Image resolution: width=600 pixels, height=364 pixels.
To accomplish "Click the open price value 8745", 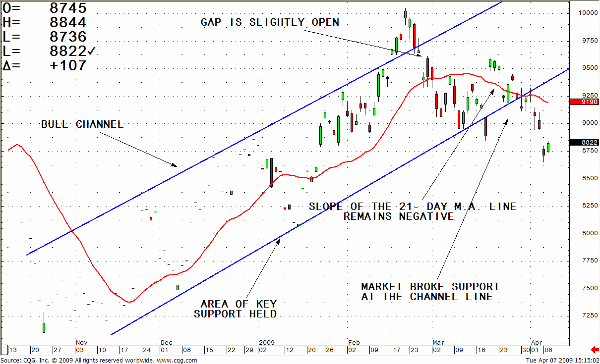I will coord(68,8).
